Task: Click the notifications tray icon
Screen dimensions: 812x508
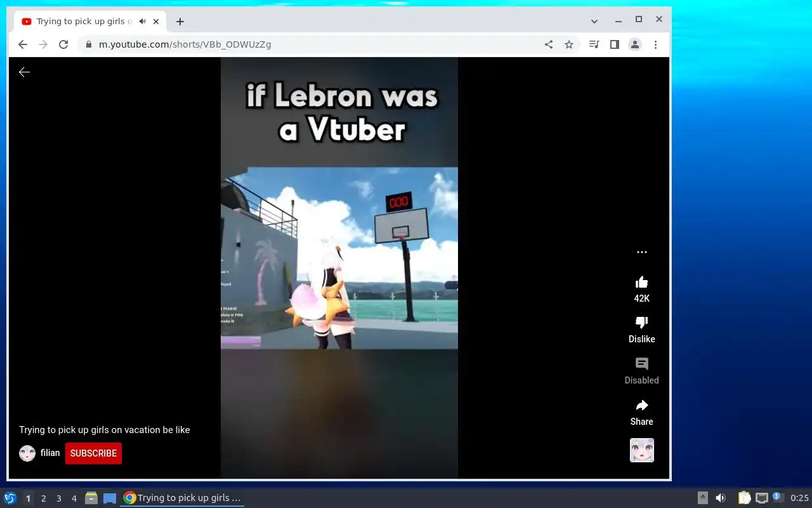Action: [x=778, y=498]
